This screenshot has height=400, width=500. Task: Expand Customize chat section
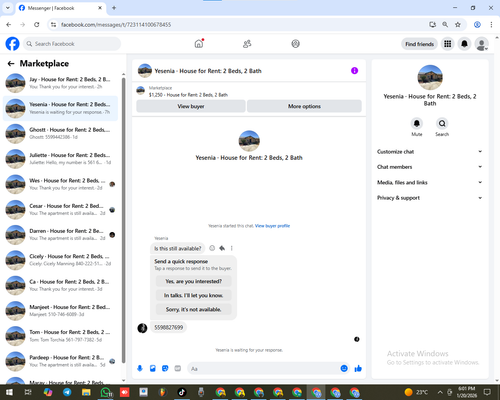[430, 152]
